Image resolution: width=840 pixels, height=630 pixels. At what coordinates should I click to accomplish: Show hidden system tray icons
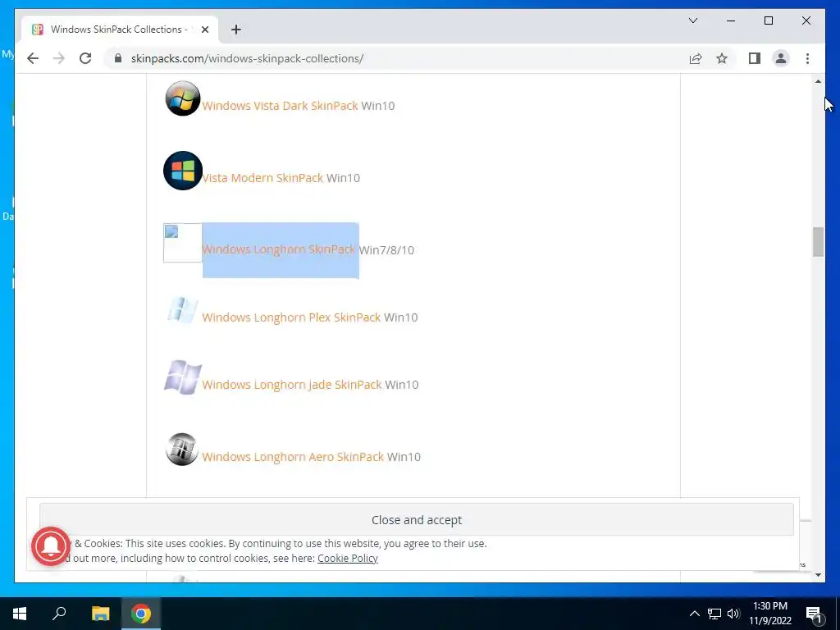tap(694, 614)
